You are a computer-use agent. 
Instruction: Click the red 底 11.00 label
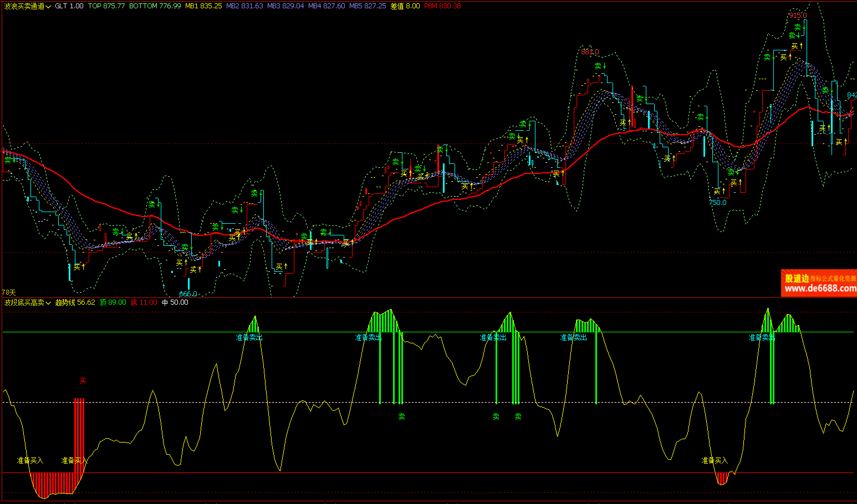click(144, 302)
